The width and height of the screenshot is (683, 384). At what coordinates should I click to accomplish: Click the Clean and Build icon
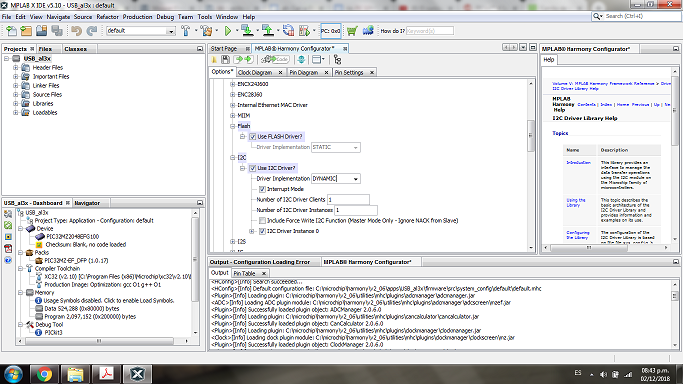pyautogui.click(x=206, y=30)
